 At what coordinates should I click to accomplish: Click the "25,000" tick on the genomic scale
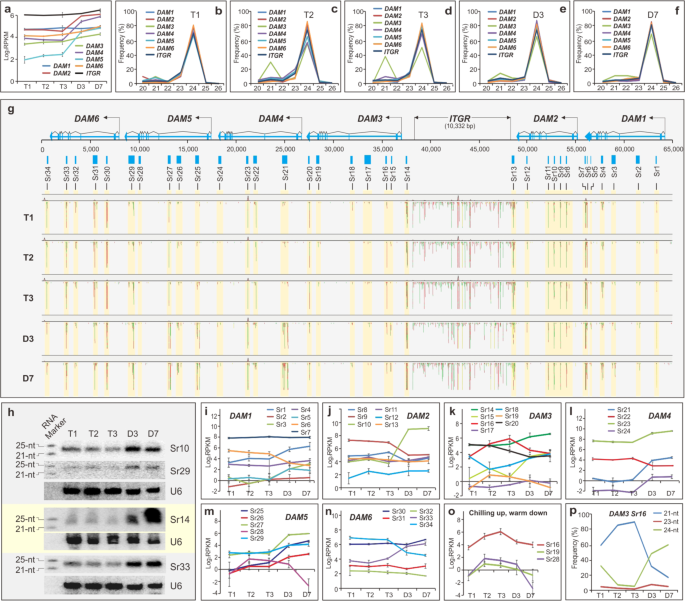coord(284,149)
